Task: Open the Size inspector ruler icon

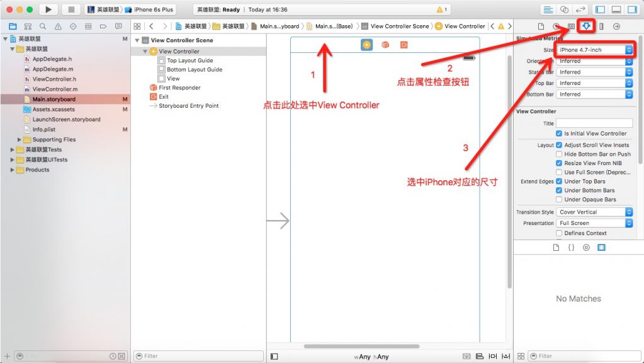Action: 601,26
